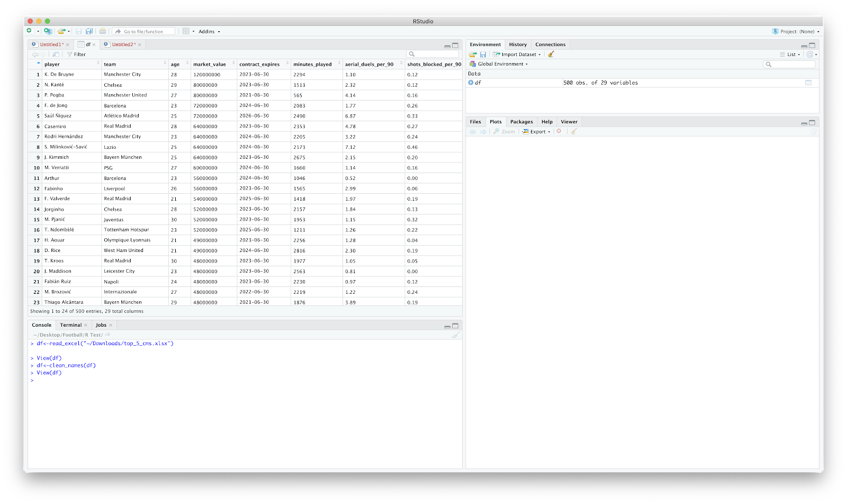This screenshot has height=504, width=847.
Task: Sort by the aerial_duels_per_90 column header
Action: coord(373,64)
